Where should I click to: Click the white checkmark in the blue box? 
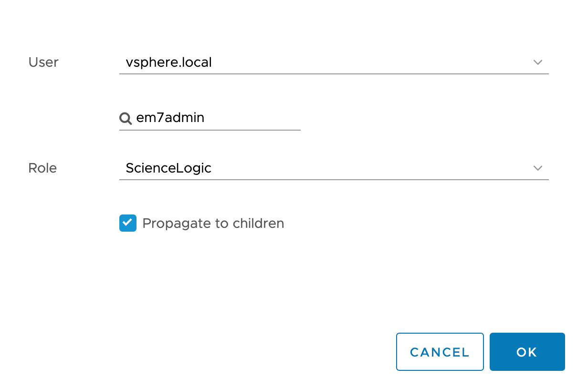click(127, 223)
